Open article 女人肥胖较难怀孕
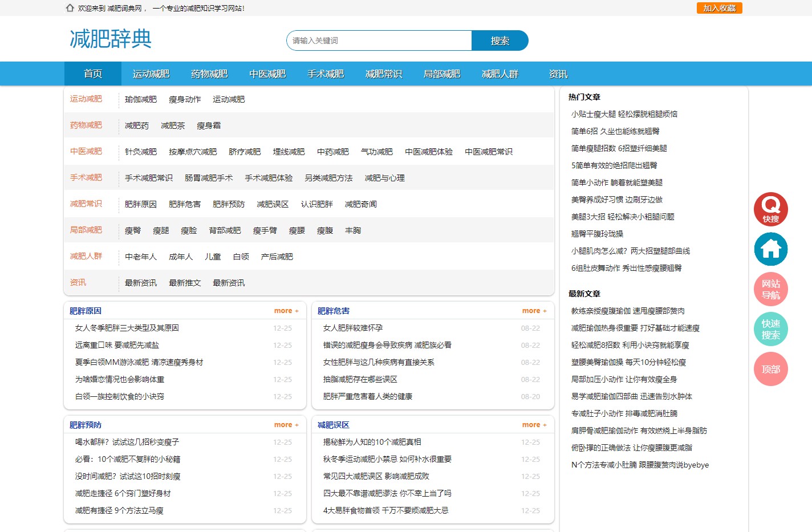The height and width of the screenshot is (532, 812). click(x=353, y=328)
